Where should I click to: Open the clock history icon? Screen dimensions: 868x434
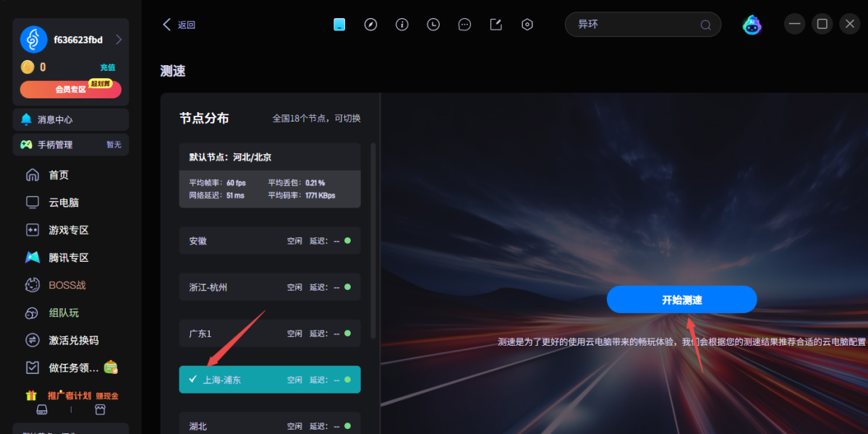433,25
